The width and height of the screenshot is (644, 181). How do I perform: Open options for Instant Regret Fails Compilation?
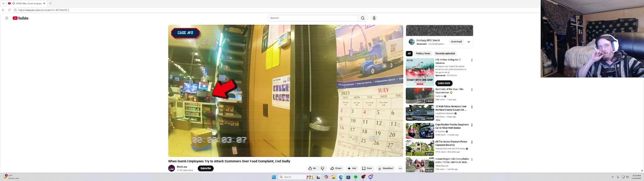pyautogui.click(x=472, y=159)
